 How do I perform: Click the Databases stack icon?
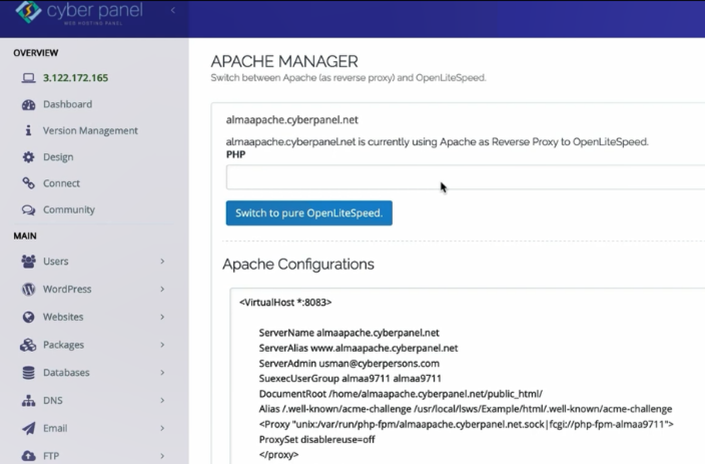(x=28, y=373)
